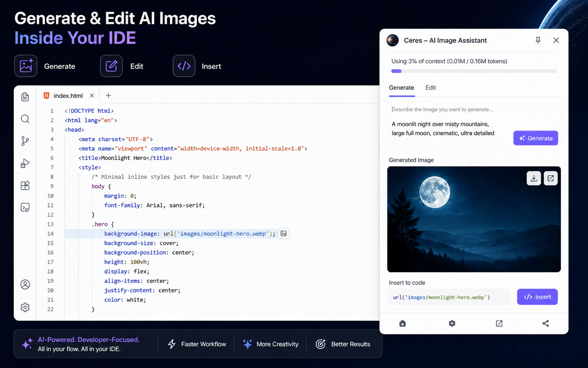Add a new editor tab with the plus icon
This screenshot has width=588, height=368.
108,96
